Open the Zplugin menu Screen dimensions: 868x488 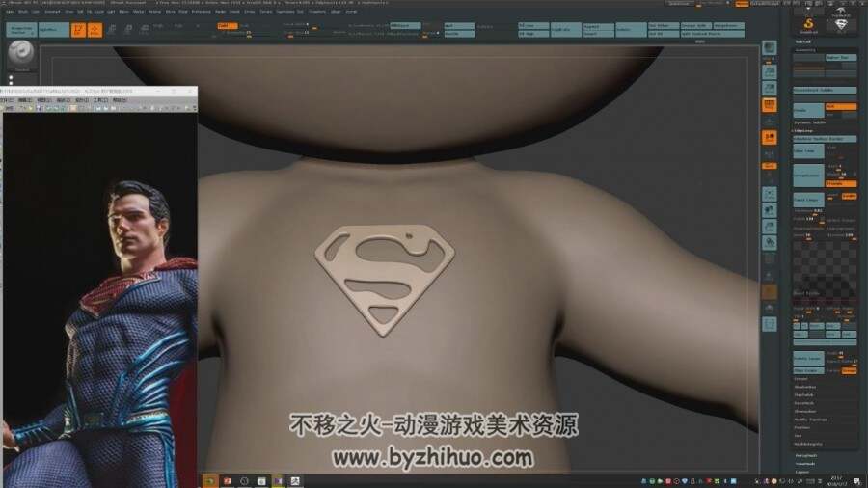pos(336,11)
